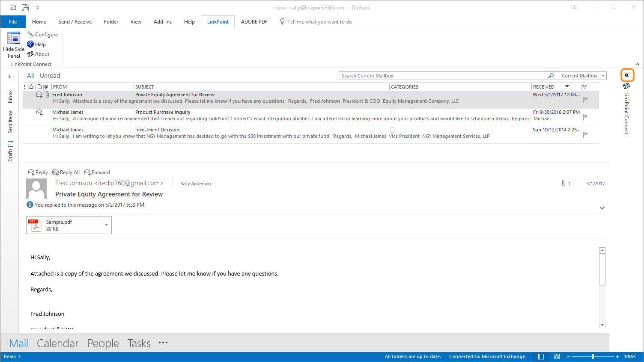The height and width of the screenshot is (362, 644).
Task: Open Quick Access Toolbar customize dropdown
Action: point(37,8)
